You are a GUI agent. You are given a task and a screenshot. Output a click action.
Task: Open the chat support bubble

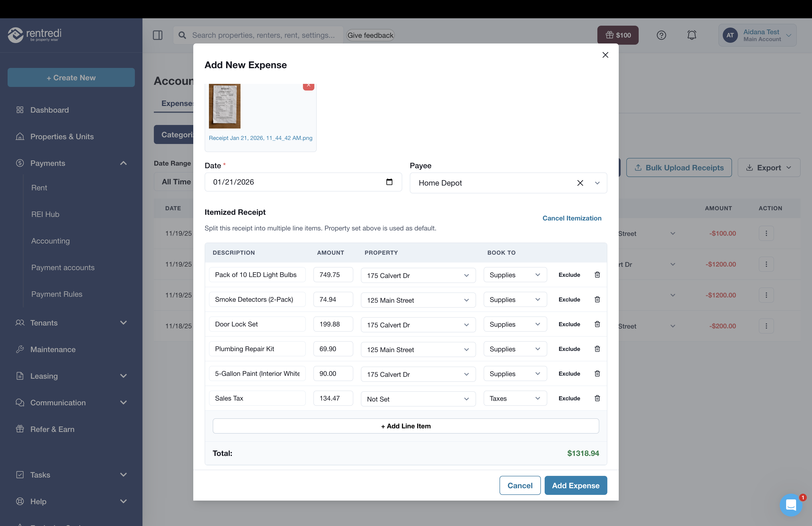click(x=791, y=505)
